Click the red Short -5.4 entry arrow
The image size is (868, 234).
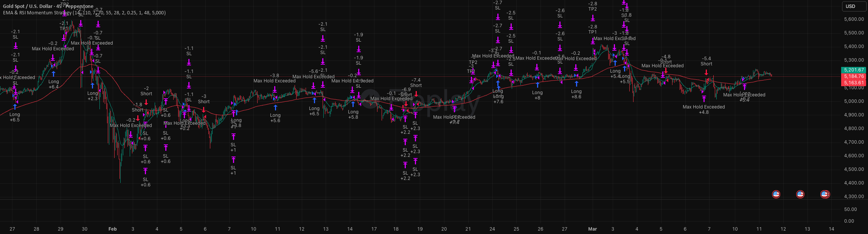pos(706,72)
